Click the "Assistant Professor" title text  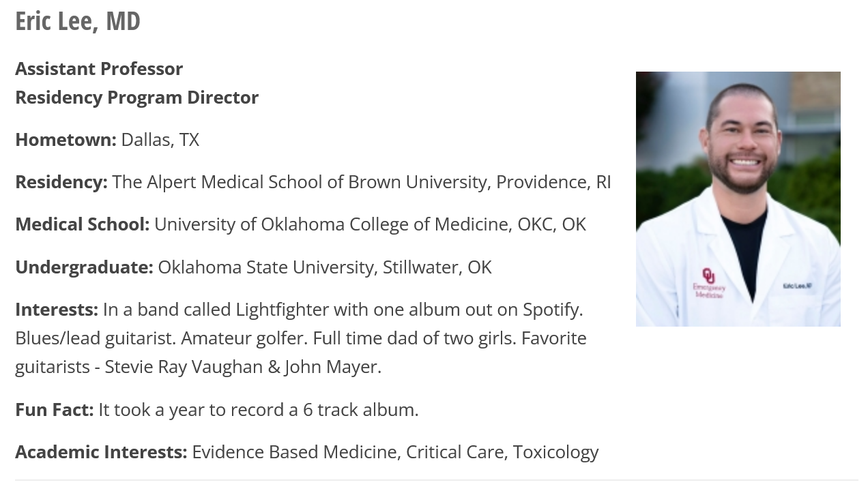(99, 69)
